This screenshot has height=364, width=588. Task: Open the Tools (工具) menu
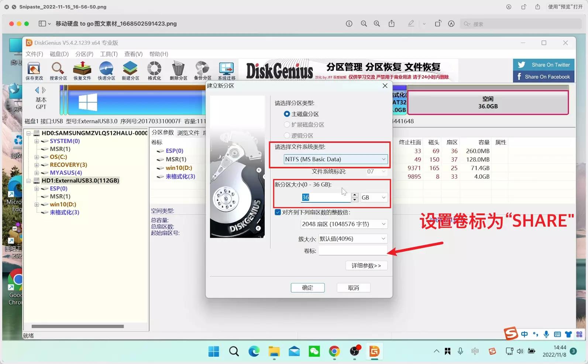(109, 54)
